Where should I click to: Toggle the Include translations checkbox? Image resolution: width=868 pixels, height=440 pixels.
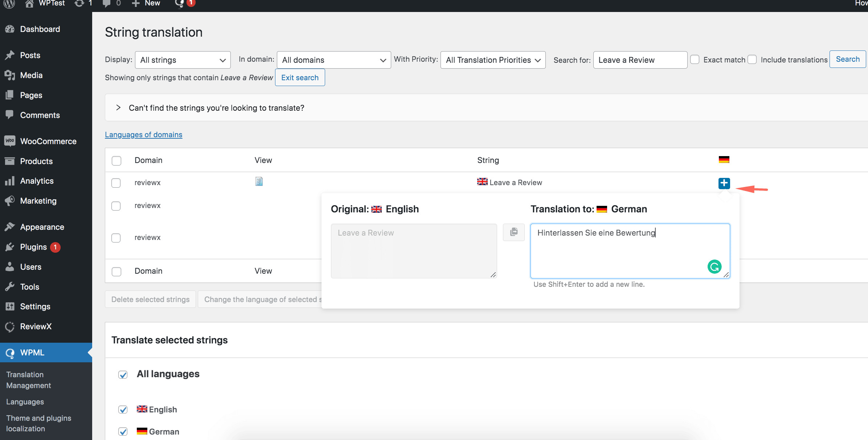pyautogui.click(x=752, y=60)
